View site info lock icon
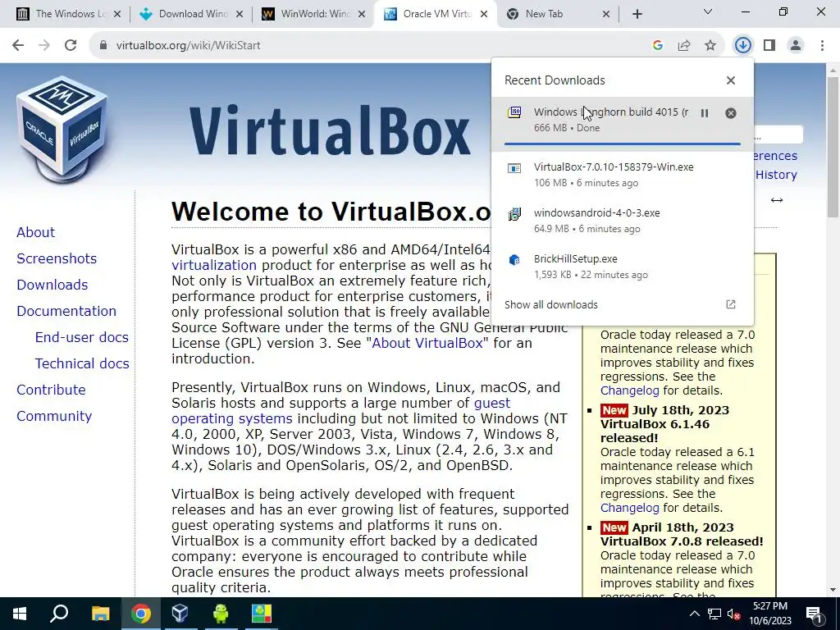Image resolution: width=840 pixels, height=630 pixels. coord(103,46)
